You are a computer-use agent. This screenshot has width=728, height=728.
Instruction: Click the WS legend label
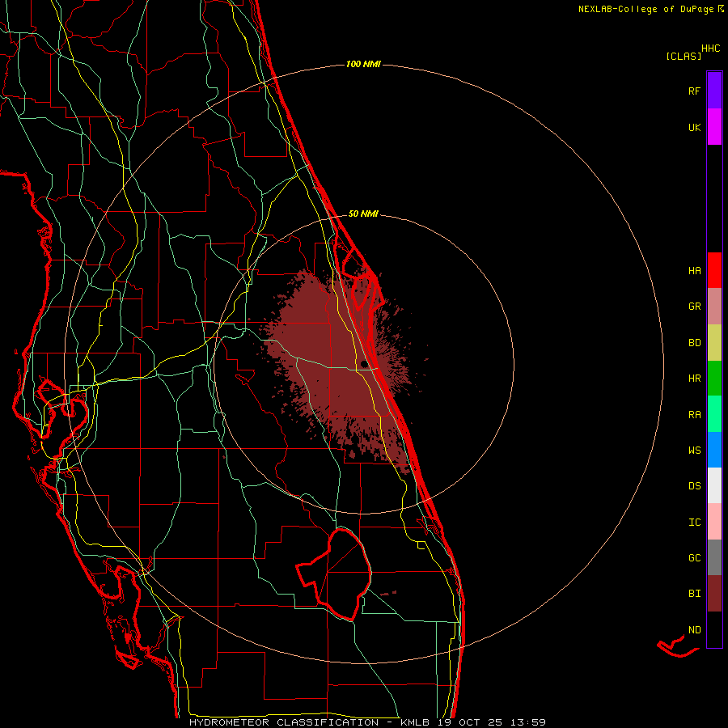coord(694,451)
